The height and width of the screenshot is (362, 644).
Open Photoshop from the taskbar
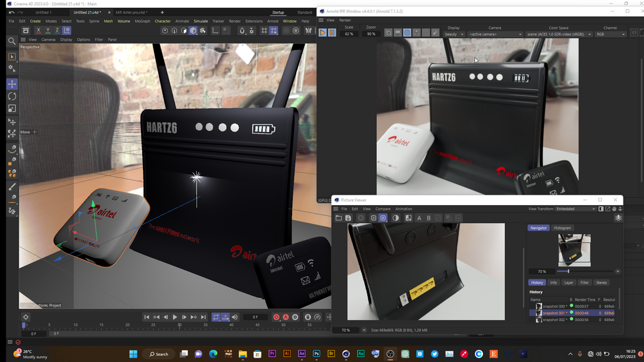click(317, 354)
